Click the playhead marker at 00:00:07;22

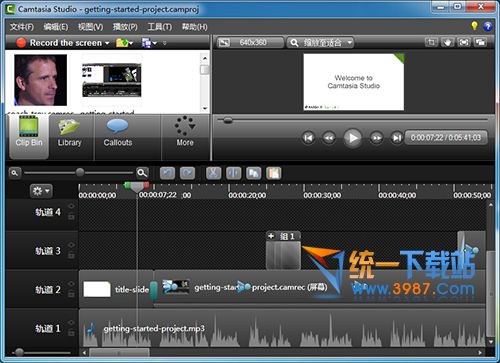click(x=137, y=187)
